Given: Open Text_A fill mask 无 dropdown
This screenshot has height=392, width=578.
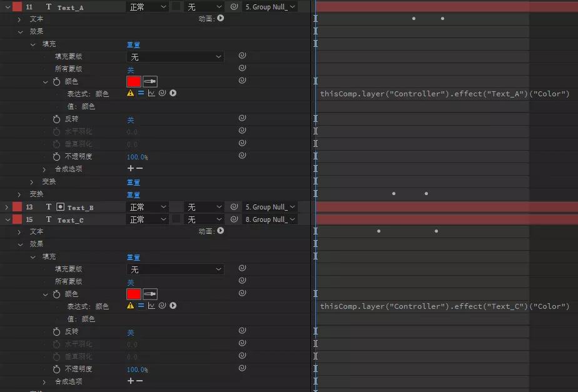Looking at the screenshot, I should 175,57.
